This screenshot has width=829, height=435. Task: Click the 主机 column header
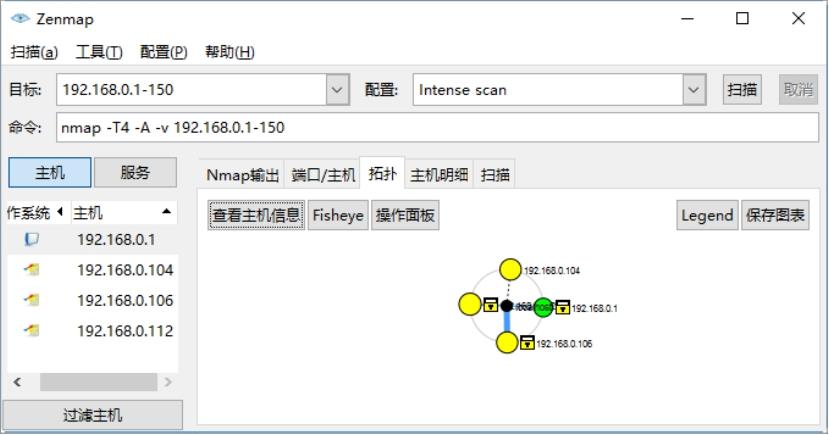(x=124, y=212)
